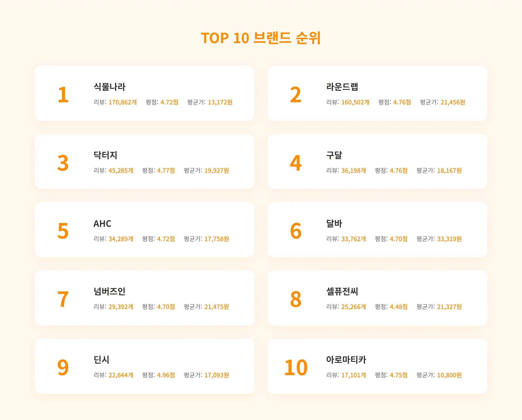Screen dimensions: 522x420
Task: Click 식물나라 review count 170,862개
Action: tap(122, 102)
